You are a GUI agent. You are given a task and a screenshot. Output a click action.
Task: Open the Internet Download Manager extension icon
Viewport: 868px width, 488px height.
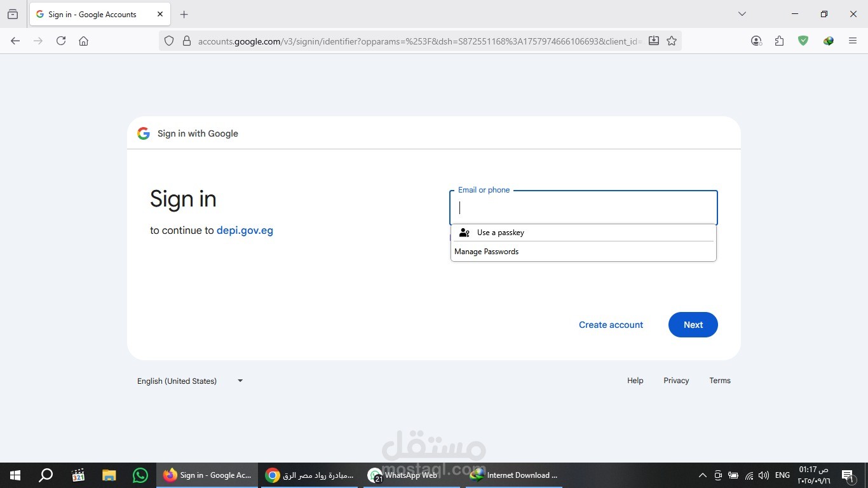828,41
